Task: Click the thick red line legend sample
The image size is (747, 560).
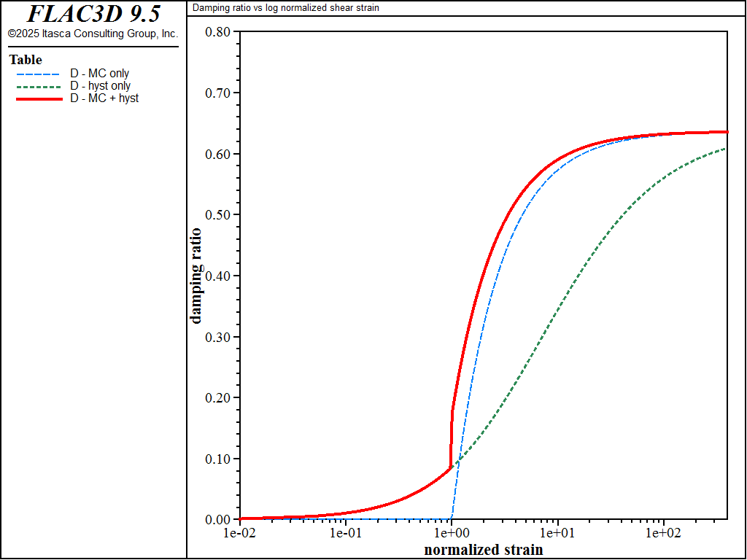Action: (x=39, y=99)
